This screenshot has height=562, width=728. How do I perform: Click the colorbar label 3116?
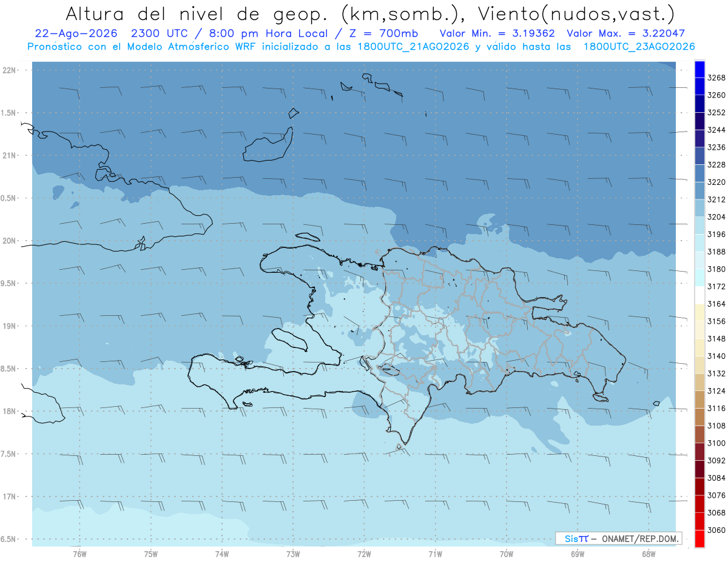pos(716,408)
